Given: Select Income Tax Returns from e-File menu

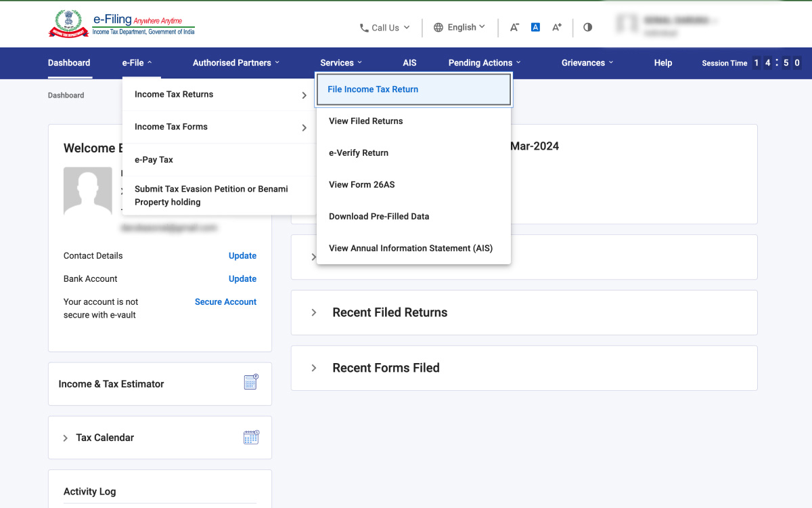Looking at the screenshot, I should [175, 95].
